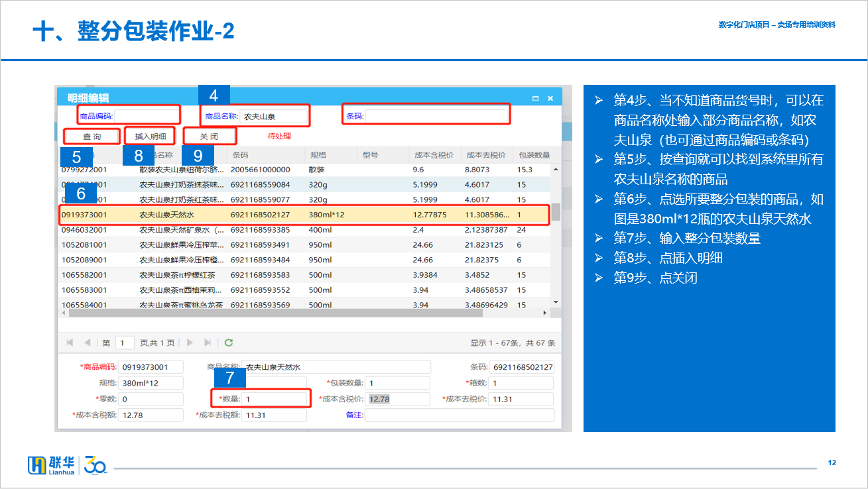The width and height of the screenshot is (868, 489).
Task: Click the 查询 search button
Action: [92, 136]
